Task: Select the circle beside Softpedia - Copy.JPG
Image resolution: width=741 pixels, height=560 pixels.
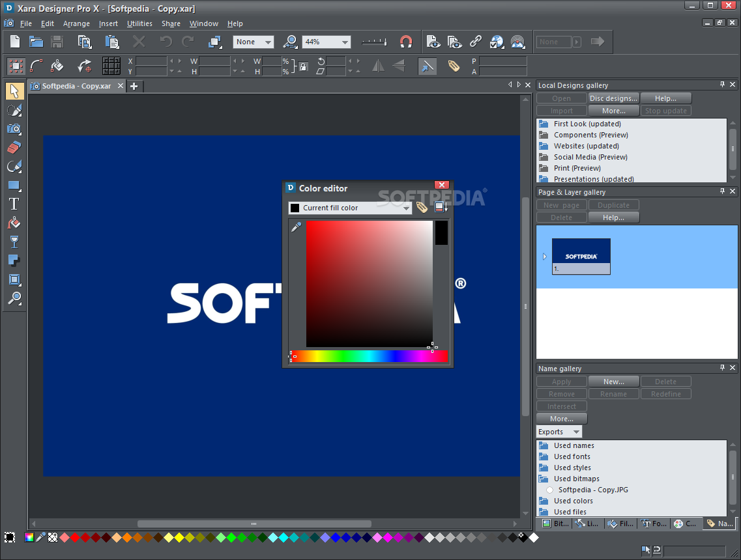Action: coord(549,490)
